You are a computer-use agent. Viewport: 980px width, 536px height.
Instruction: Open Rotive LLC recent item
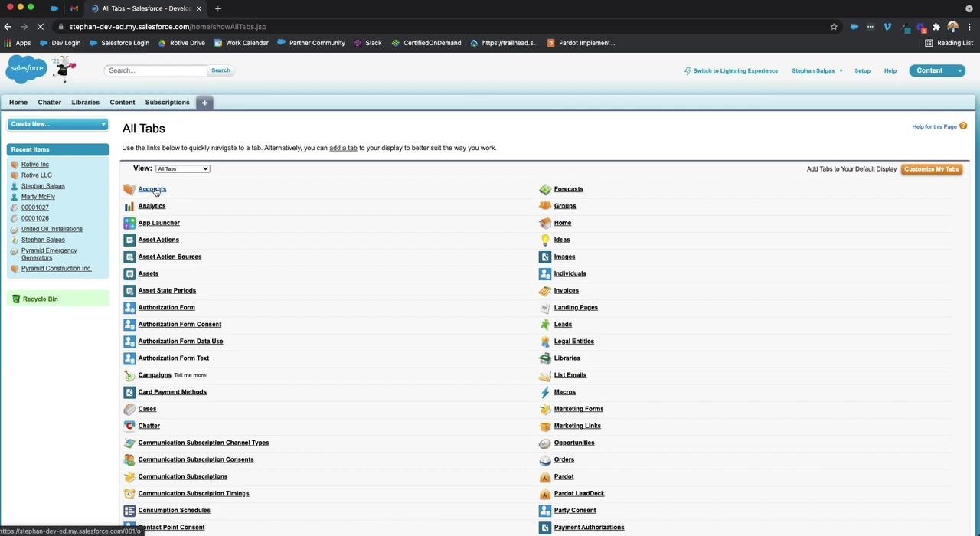(x=37, y=175)
